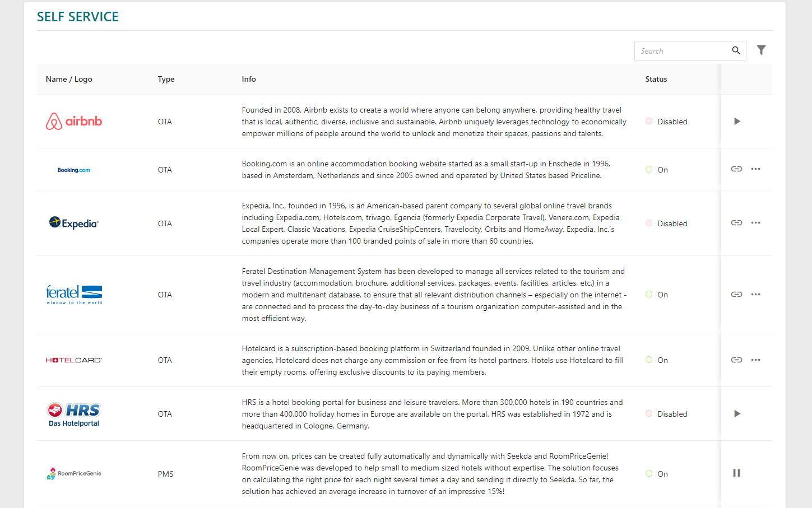Open link icon for Booking.com row

(x=736, y=169)
